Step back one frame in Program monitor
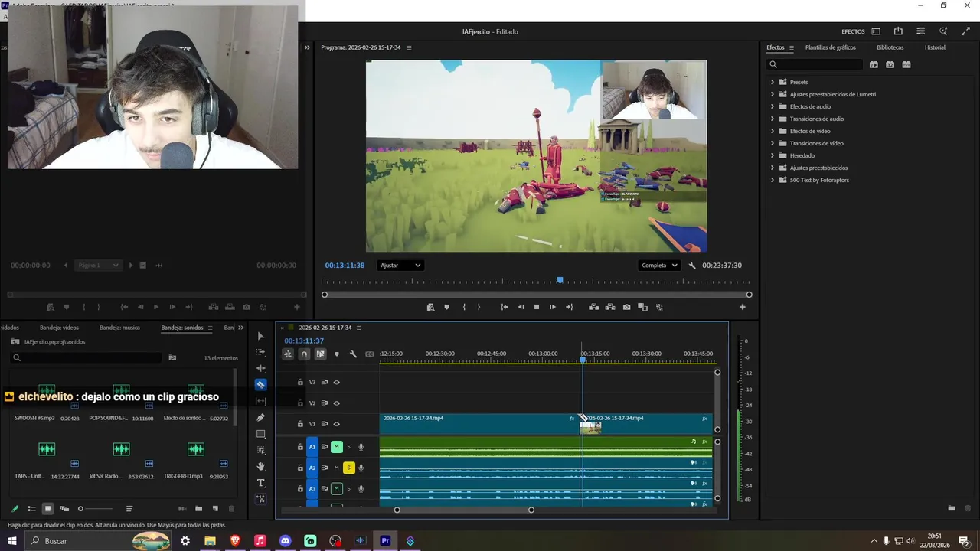 pyautogui.click(x=521, y=307)
